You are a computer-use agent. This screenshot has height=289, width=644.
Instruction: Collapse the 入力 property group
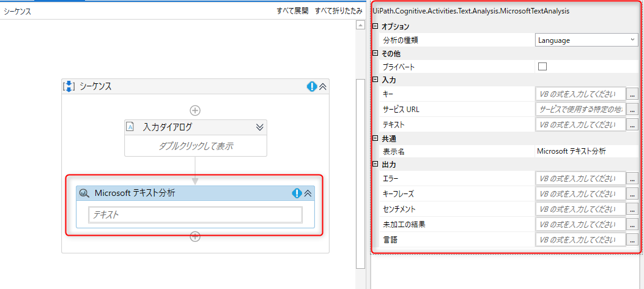[x=375, y=80]
